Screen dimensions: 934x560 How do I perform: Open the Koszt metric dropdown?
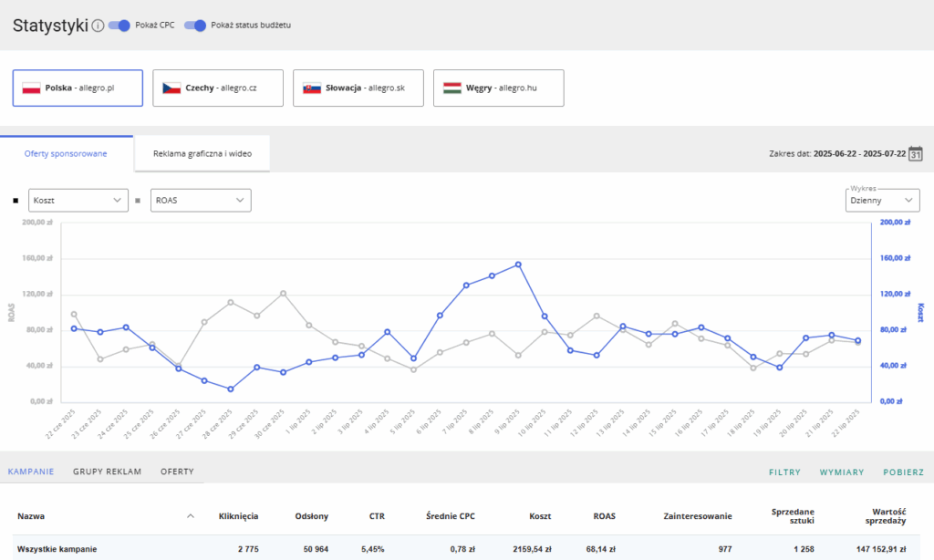tap(78, 200)
